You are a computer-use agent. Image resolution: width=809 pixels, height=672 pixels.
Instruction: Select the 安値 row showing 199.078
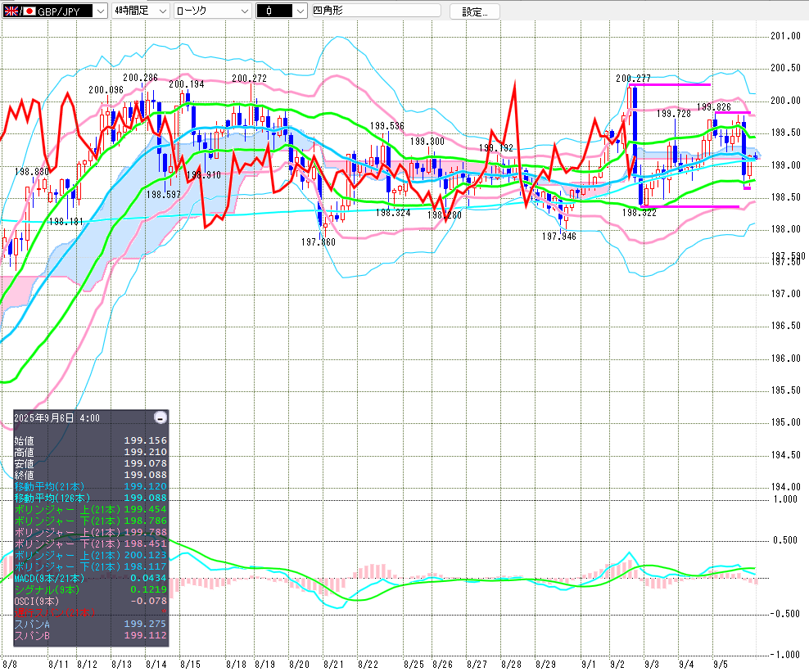pos(91,463)
